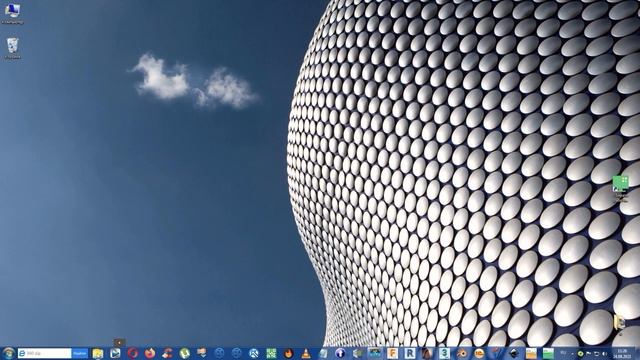Launch Firefox from the taskbar

click(x=150, y=353)
